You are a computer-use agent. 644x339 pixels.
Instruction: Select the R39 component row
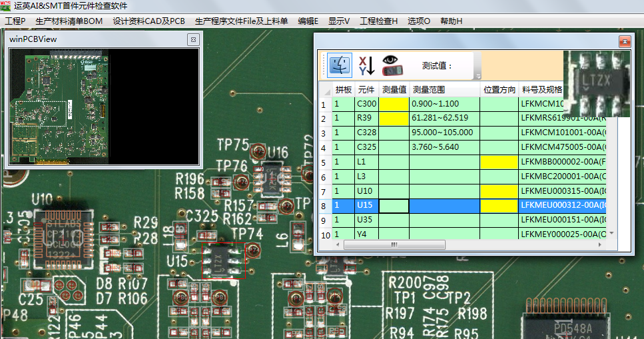pos(366,119)
